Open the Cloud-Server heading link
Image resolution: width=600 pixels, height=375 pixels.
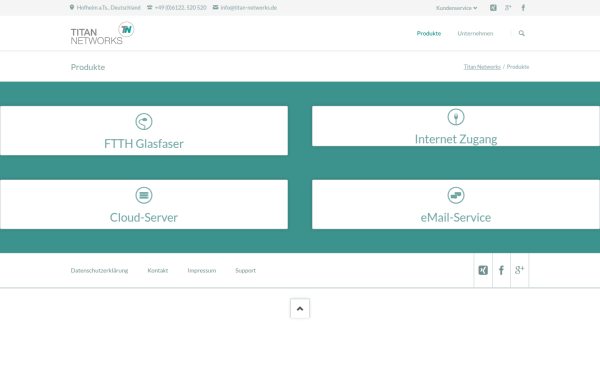click(x=144, y=217)
